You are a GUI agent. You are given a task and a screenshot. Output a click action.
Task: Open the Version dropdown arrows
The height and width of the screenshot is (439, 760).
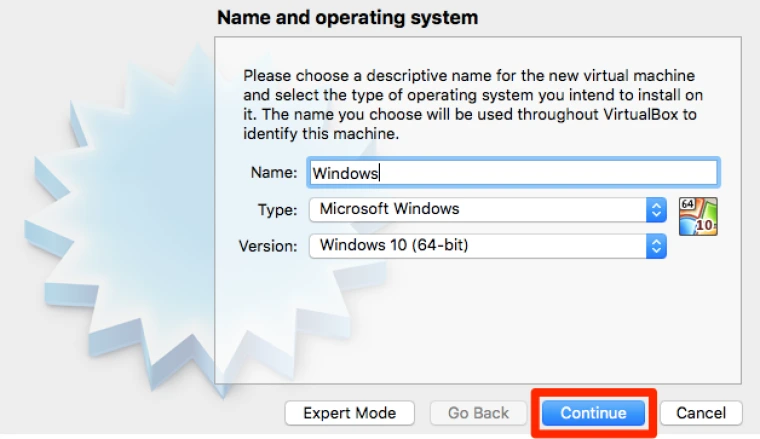pos(656,246)
